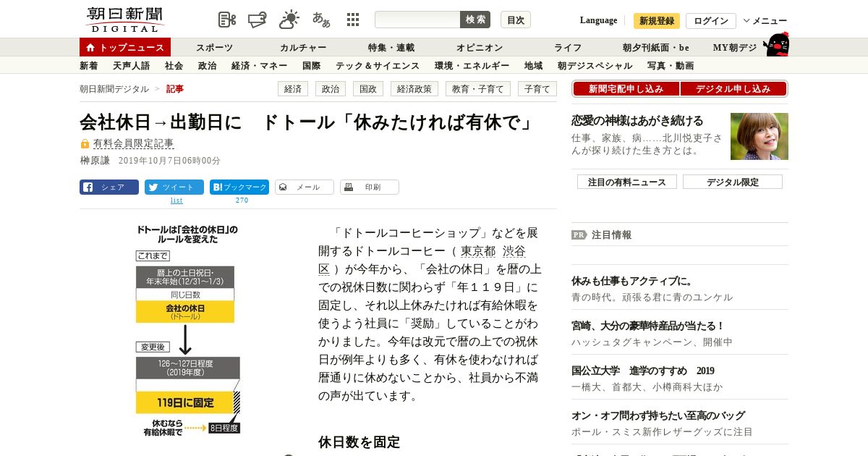Click the ログイン button
Screen dimensions: 868x456
[711, 21]
